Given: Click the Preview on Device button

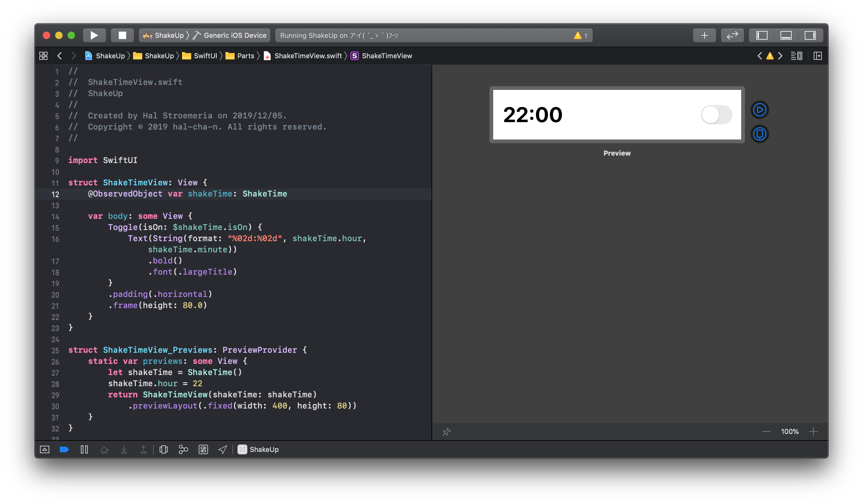Looking at the screenshot, I should pyautogui.click(x=759, y=134).
